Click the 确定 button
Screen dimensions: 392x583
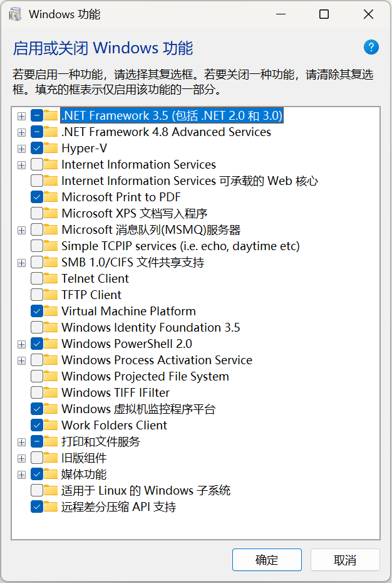(x=267, y=560)
